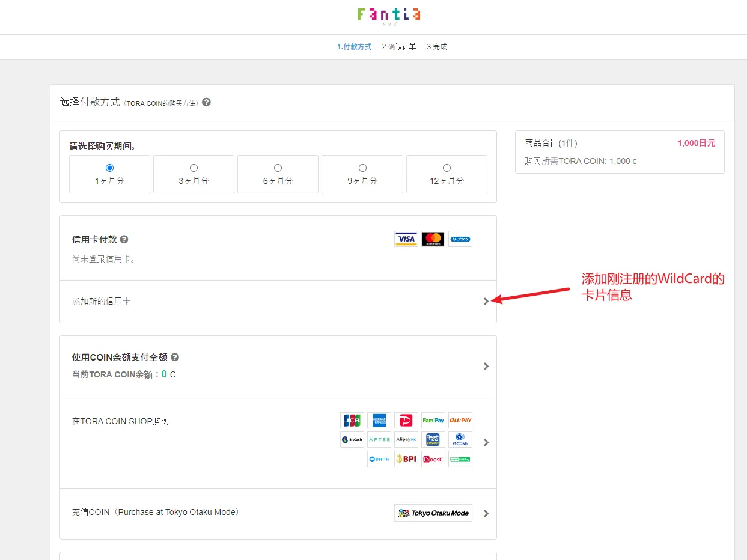Open the 充值COIN row chevron

tap(486, 514)
